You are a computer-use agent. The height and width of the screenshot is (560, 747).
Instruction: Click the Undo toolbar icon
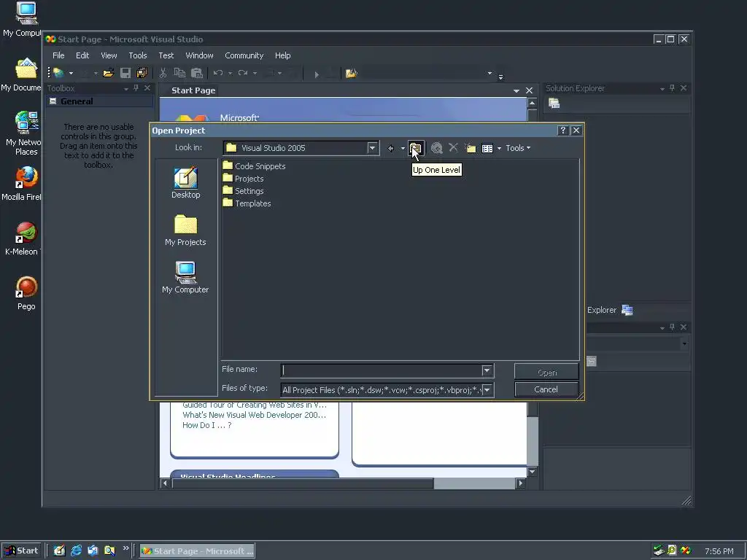pyautogui.click(x=218, y=73)
